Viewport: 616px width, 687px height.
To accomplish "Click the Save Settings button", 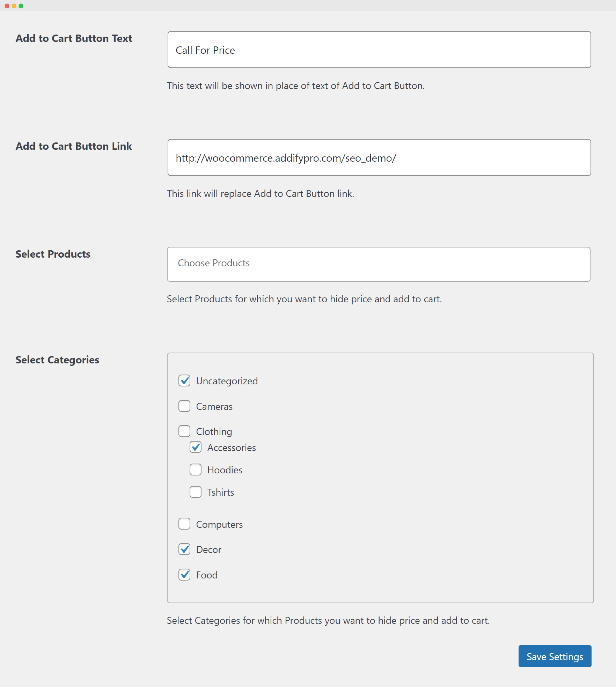I will [x=555, y=656].
